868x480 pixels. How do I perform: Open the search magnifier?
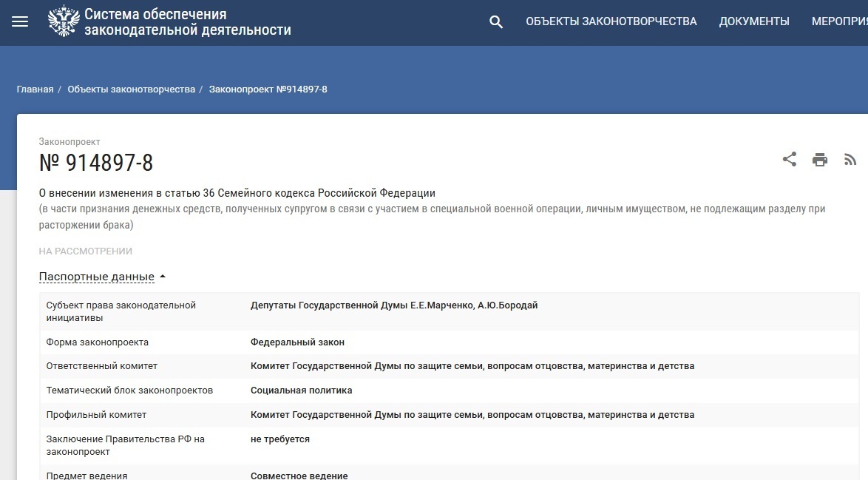tap(495, 22)
